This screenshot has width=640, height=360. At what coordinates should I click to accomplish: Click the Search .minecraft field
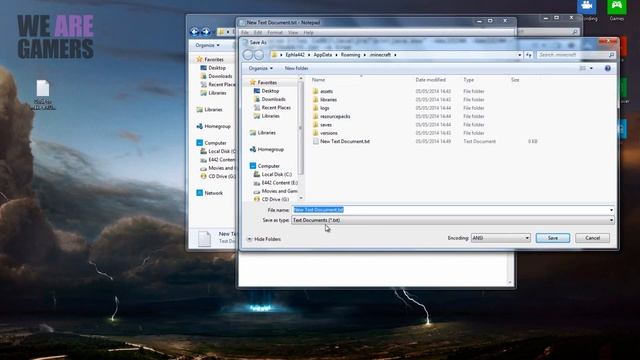[x=576, y=55]
